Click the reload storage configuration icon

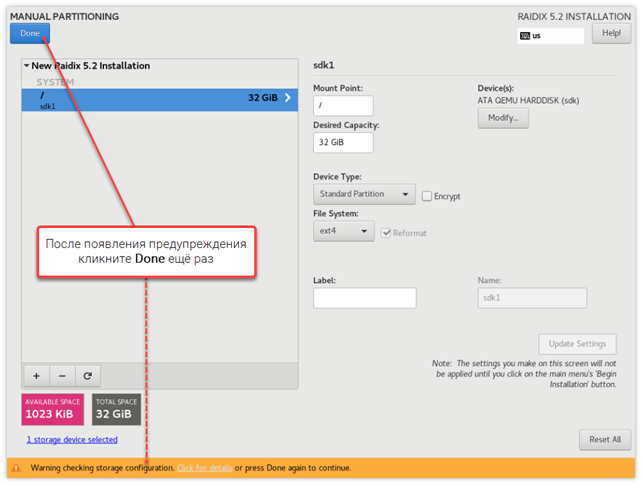pos(88,376)
